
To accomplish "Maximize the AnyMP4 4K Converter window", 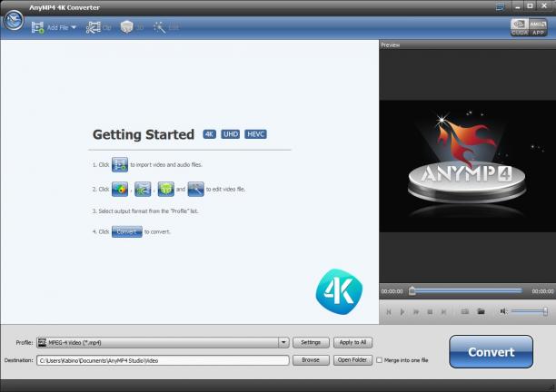I will [531, 6].
